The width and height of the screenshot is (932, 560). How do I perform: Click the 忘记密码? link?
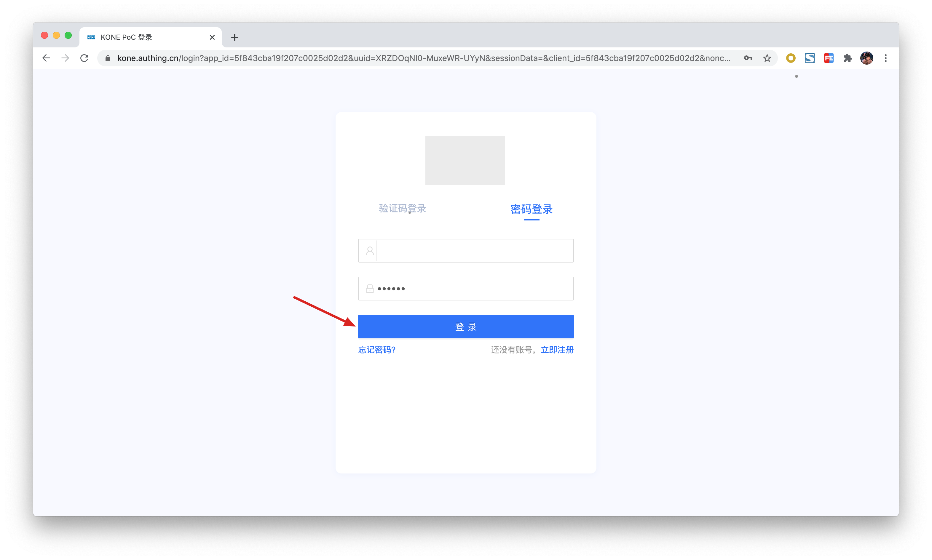coord(377,350)
